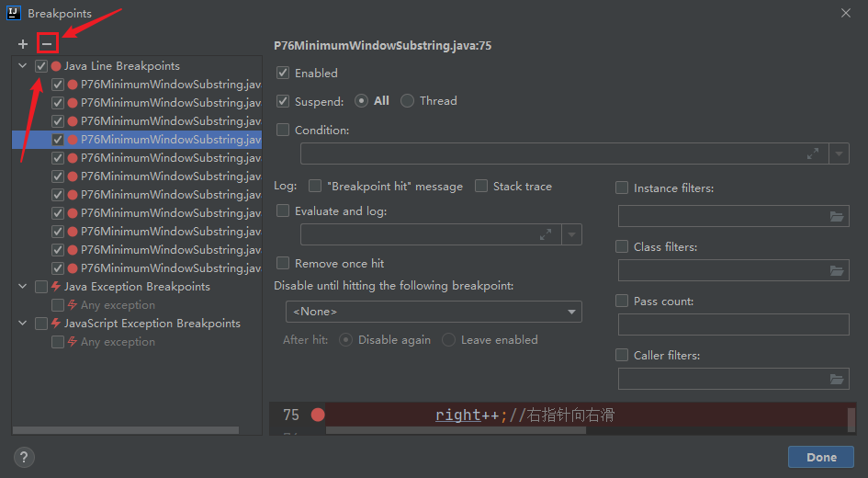
Task: Click the Instance filters folder browse icon
Action: tap(836, 217)
